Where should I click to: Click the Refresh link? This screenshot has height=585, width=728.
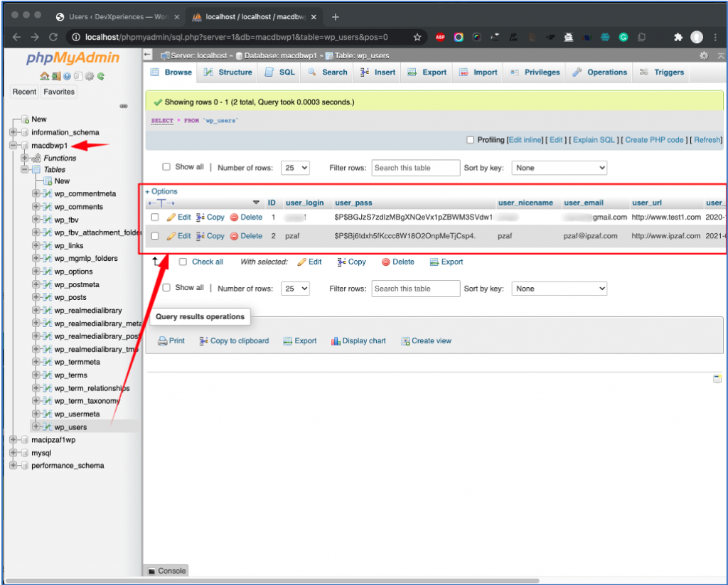pyautogui.click(x=707, y=140)
